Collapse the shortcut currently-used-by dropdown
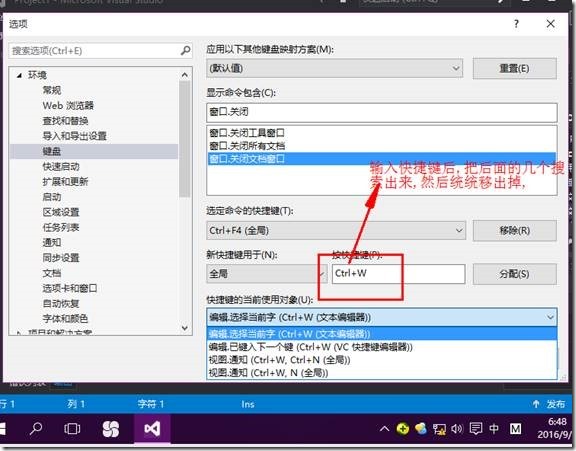Image resolution: width=576 pixels, height=451 pixels. (x=550, y=317)
